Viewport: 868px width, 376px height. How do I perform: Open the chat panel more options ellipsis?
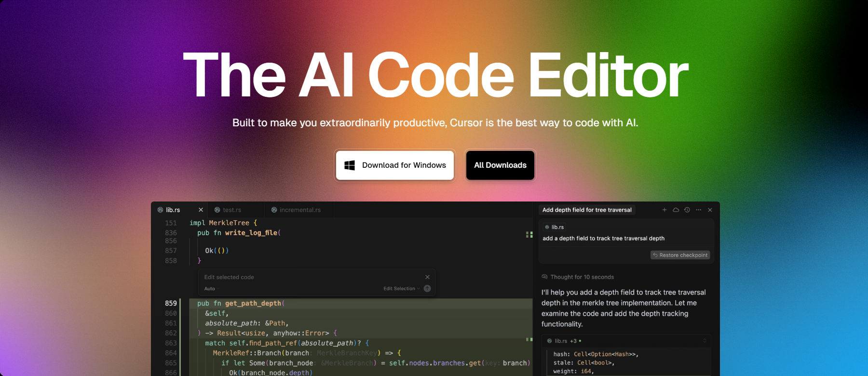click(x=699, y=210)
